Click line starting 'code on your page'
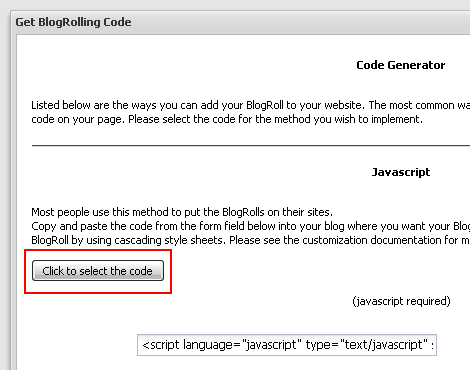The width and height of the screenshot is (470, 370). tap(227, 119)
